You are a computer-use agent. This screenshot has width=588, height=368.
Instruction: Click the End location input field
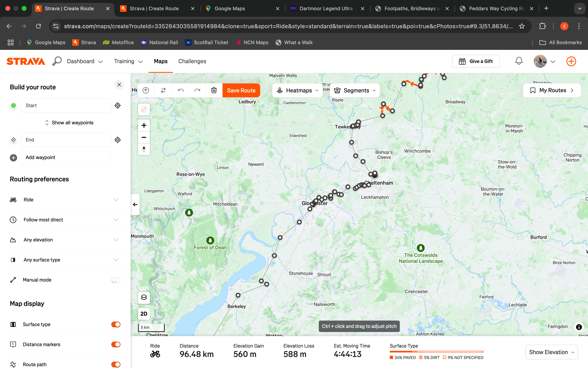click(x=66, y=140)
